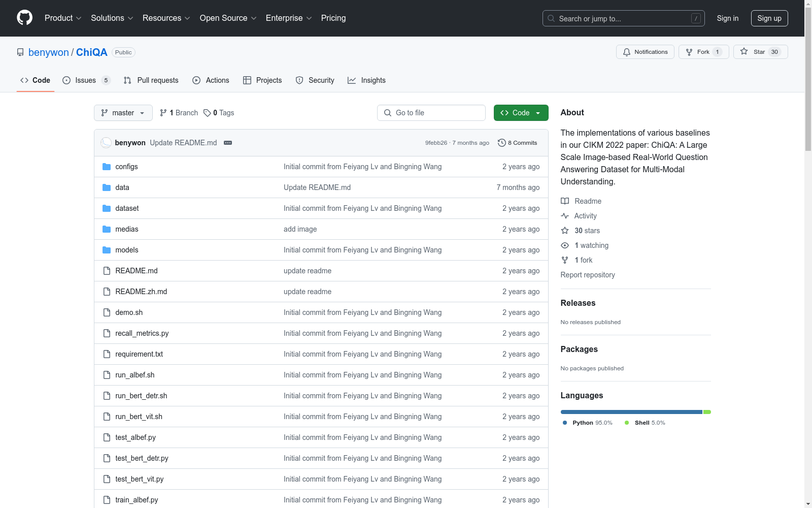
Task: Click the ChiQA repository name link
Action: point(92,52)
